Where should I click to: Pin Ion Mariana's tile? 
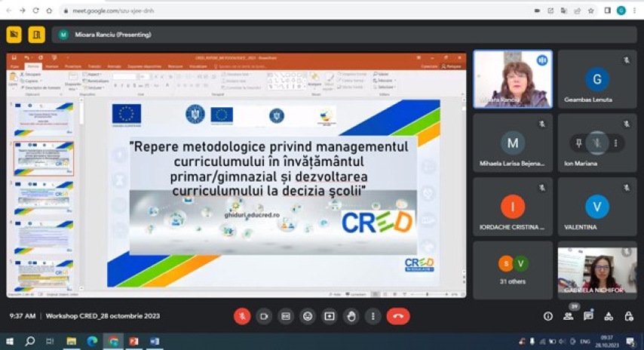[x=578, y=143]
